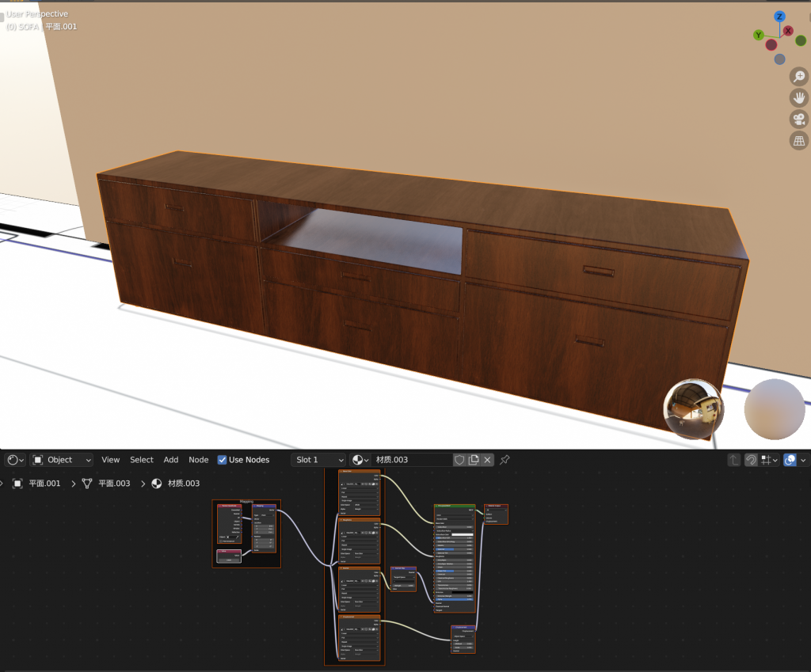Open the editor type dropdown menu
Viewport: 811px width, 672px height.
(x=15, y=460)
